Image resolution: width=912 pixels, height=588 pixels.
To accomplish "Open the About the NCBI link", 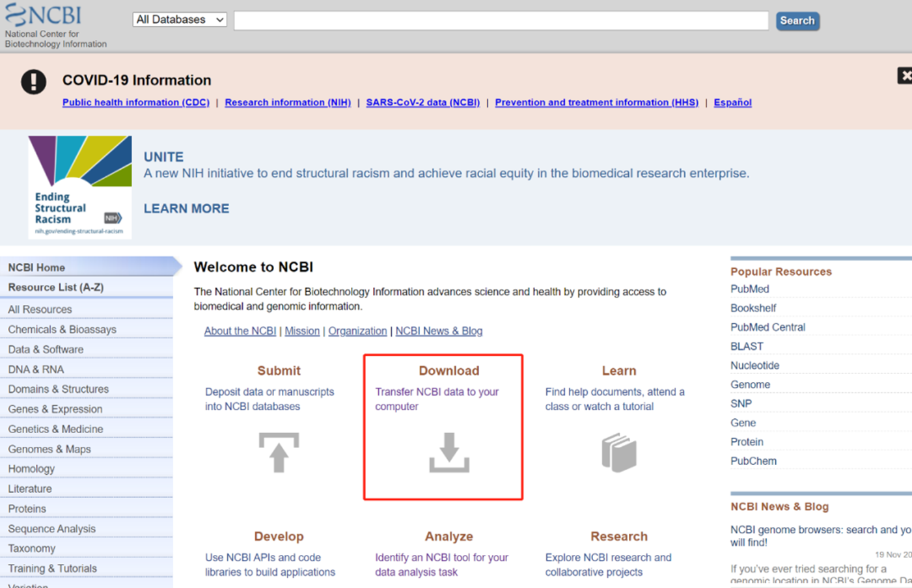I will point(240,331).
